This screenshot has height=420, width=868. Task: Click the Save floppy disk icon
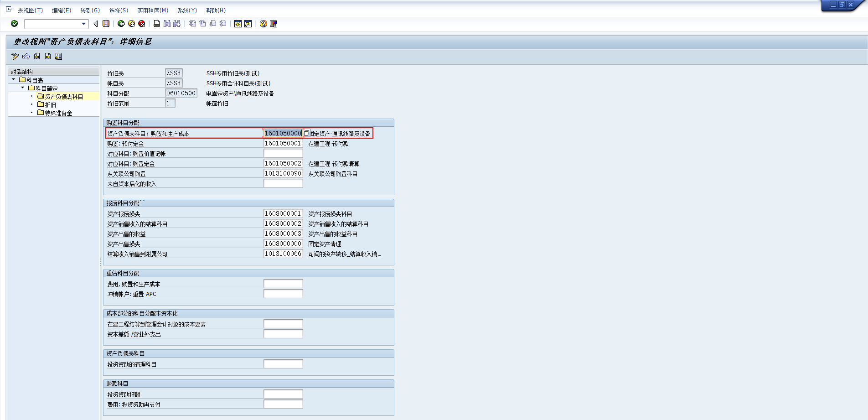106,24
